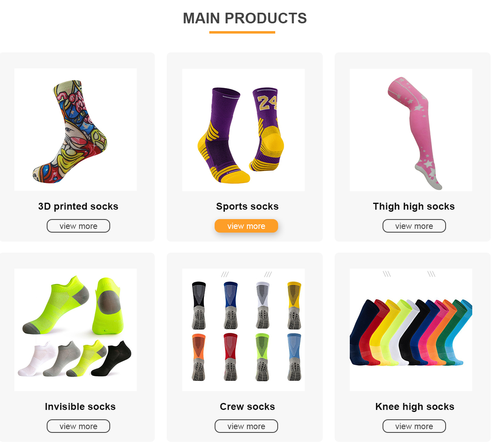This screenshot has height=448, width=496.
Task: Click orange view more under Sports socks
Action: click(x=246, y=226)
